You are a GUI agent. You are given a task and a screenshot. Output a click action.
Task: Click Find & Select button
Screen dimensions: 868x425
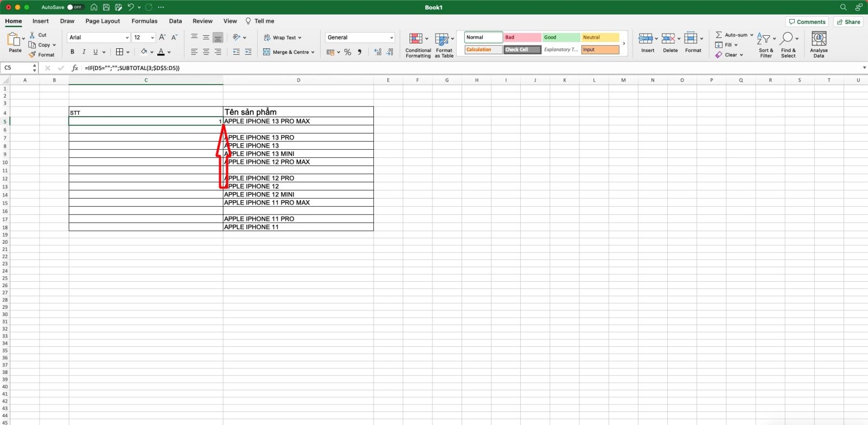pyautogui.click(x=788, y=45)
